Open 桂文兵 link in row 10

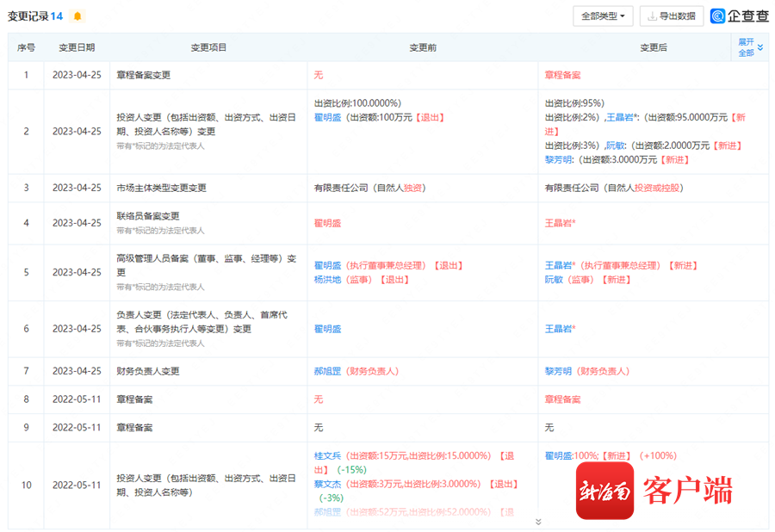point(328,456)
